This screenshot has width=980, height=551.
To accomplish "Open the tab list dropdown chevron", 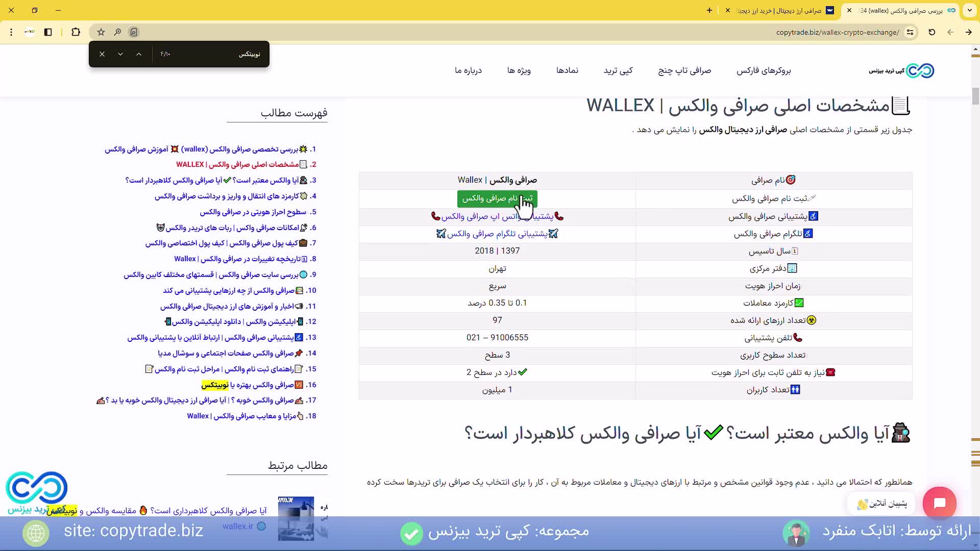I will point(969,10).
